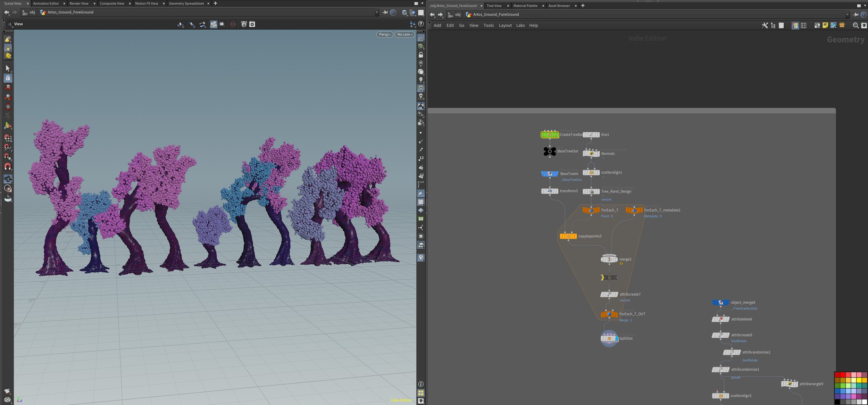Go forward in the network pane

440,15
